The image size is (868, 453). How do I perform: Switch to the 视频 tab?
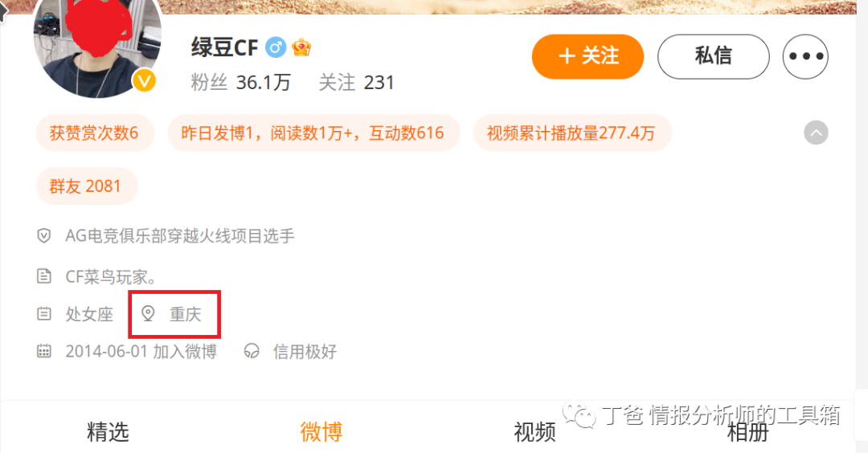pyautogui.click(x=534, y=431)
